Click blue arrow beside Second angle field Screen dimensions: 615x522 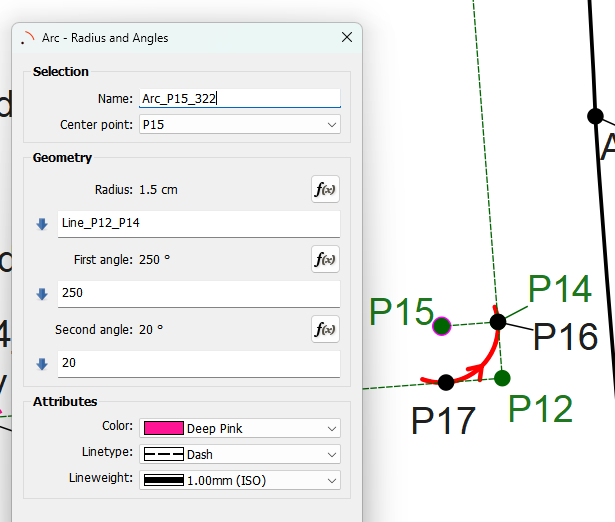42,364
